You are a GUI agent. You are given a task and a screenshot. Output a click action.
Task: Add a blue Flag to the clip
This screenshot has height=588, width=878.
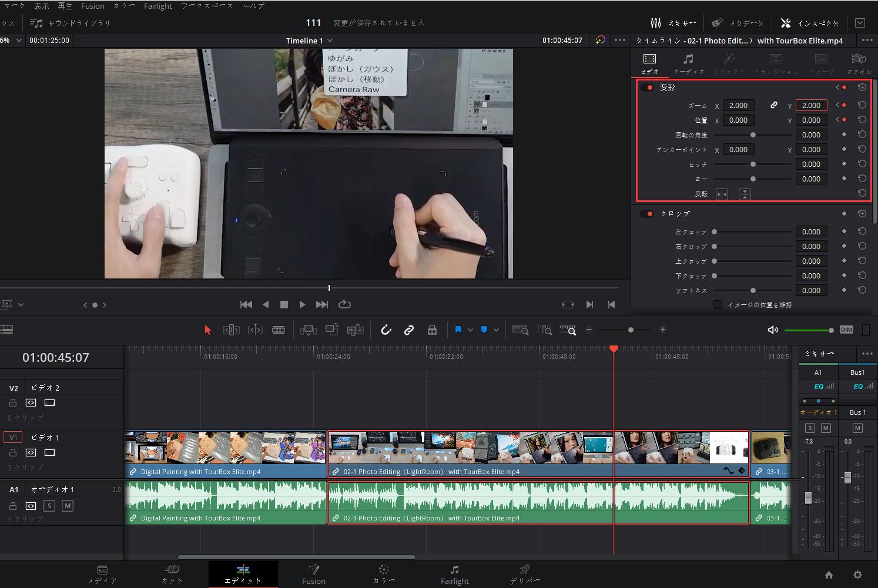[x=458, y=330]
